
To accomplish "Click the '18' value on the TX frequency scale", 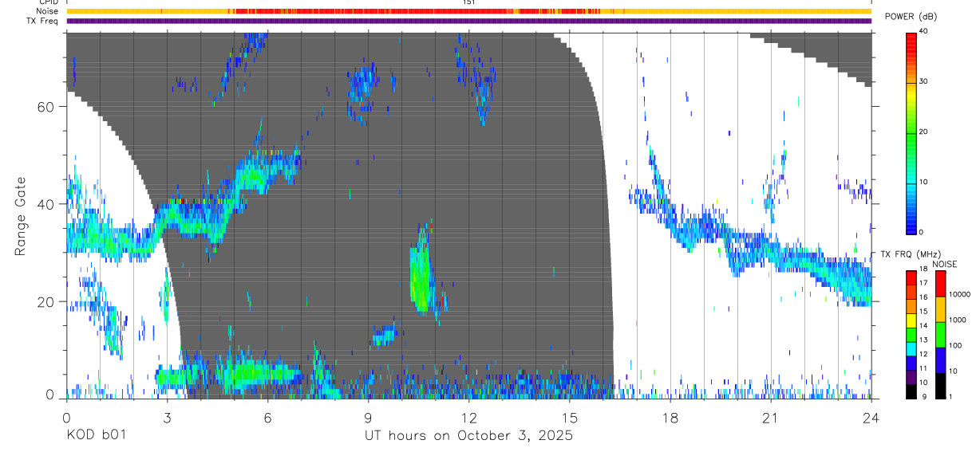I will pyautogui.click(x=923, y=269).
